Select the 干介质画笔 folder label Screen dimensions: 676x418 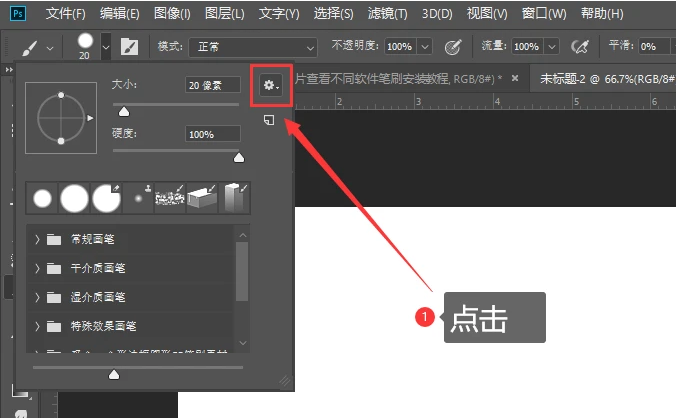98,268
